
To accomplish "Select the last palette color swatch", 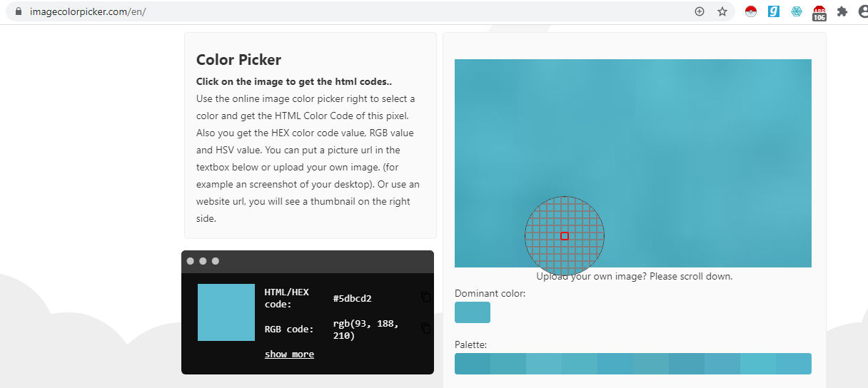I will click(794, 364).
